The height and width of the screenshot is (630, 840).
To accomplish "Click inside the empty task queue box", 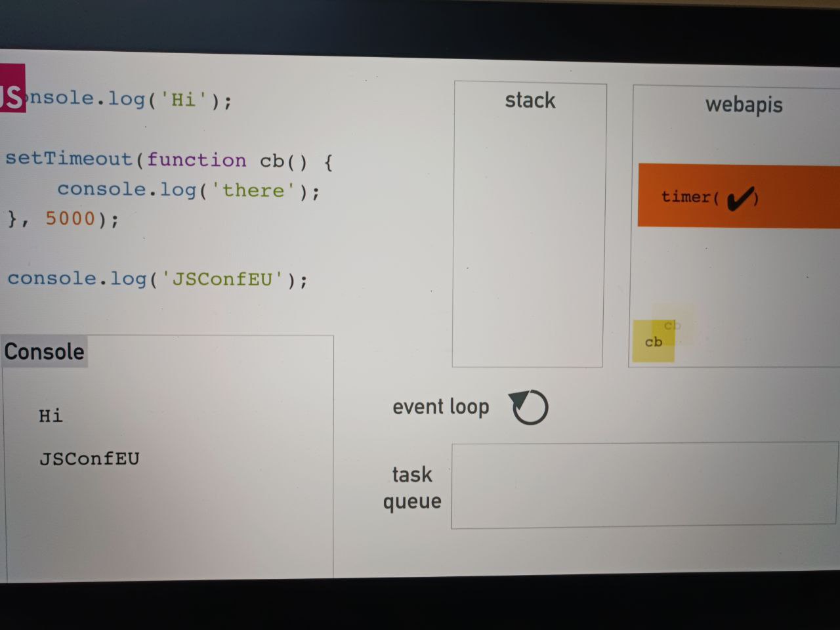I will 644,486.
